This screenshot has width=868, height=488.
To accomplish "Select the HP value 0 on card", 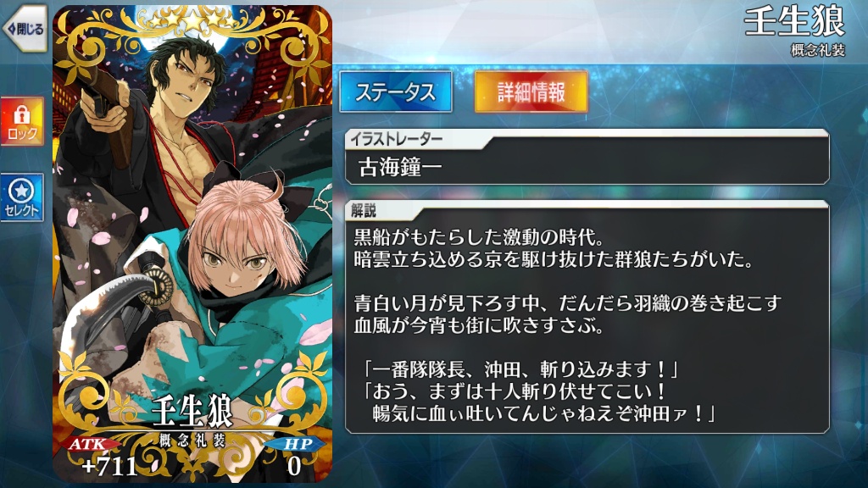I will pos(294,467).
